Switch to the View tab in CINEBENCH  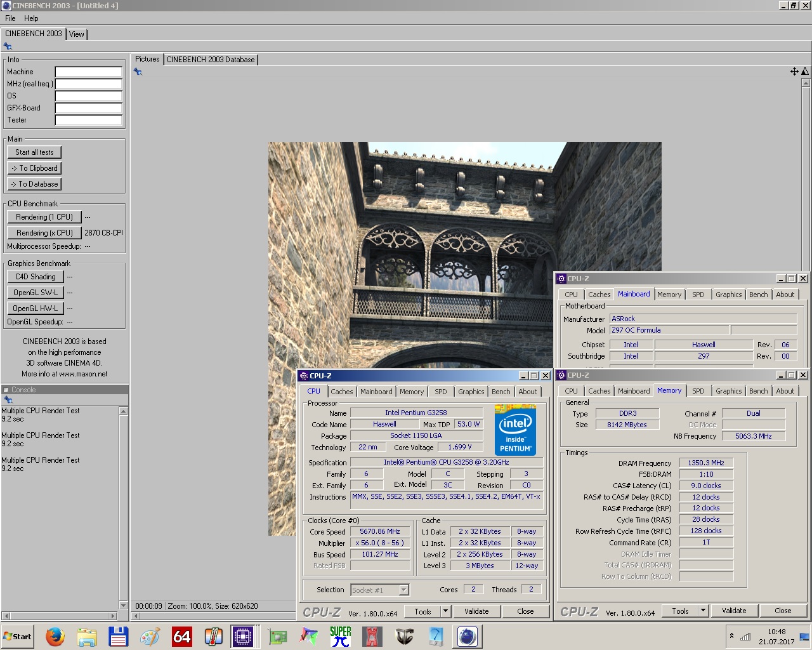point(77,34)
